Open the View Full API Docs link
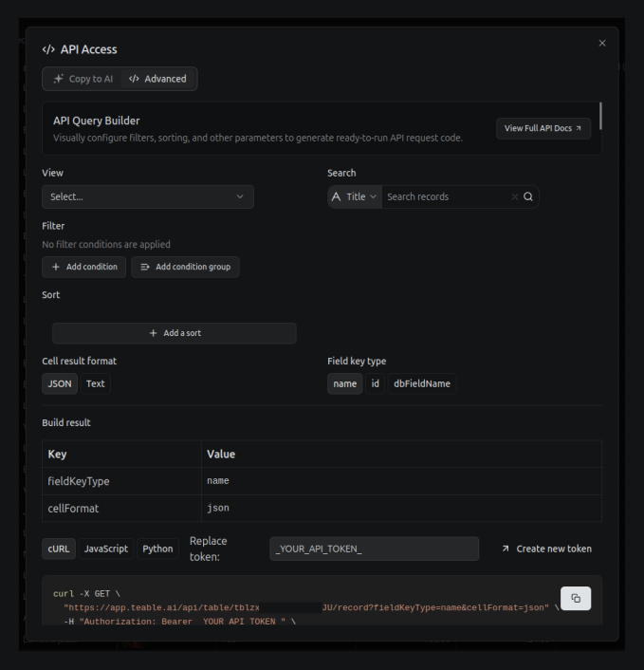This screenshot has height=670, width=644. tap(543, 128)
